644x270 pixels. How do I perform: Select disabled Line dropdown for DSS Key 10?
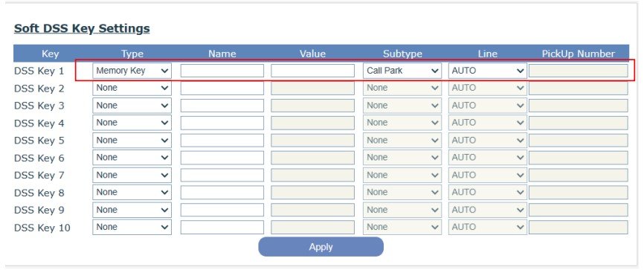pyautogui.click(x=488, y=228)
